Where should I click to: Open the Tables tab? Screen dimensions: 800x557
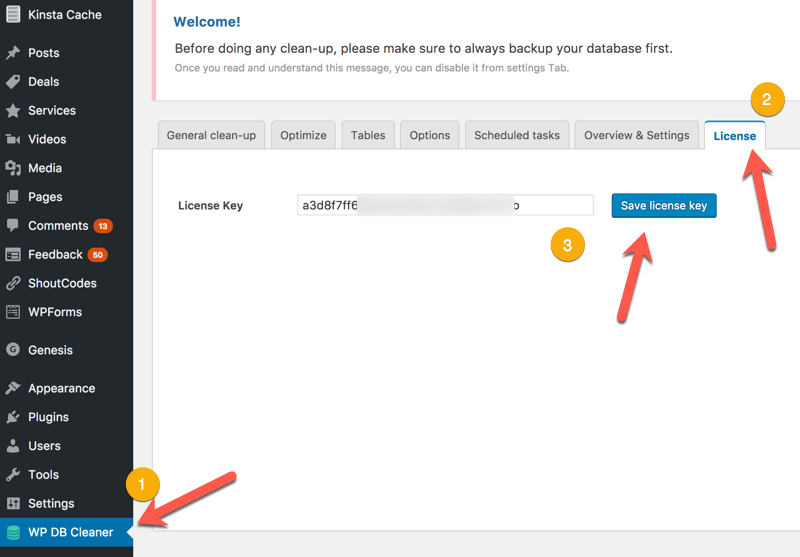(368, 135)
